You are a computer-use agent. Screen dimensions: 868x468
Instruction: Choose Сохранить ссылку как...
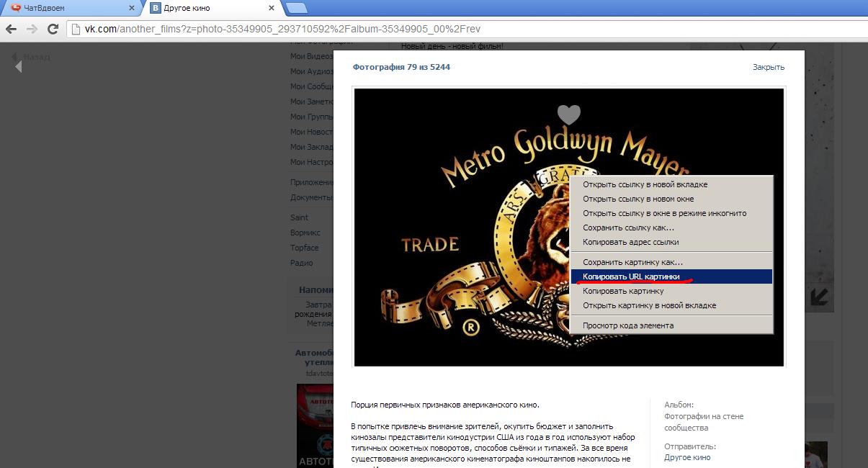(x=671, y=228)
